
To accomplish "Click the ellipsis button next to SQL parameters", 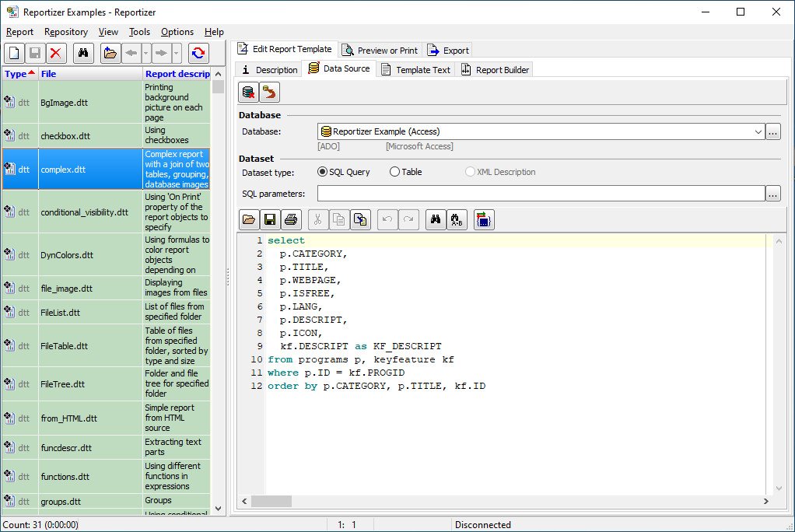I will (x=772, y=194).
